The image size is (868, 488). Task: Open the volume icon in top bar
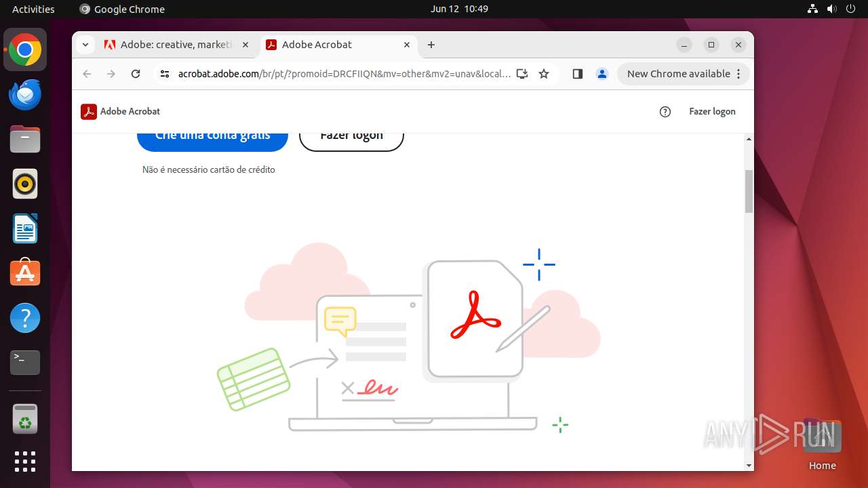click(831, 9)
